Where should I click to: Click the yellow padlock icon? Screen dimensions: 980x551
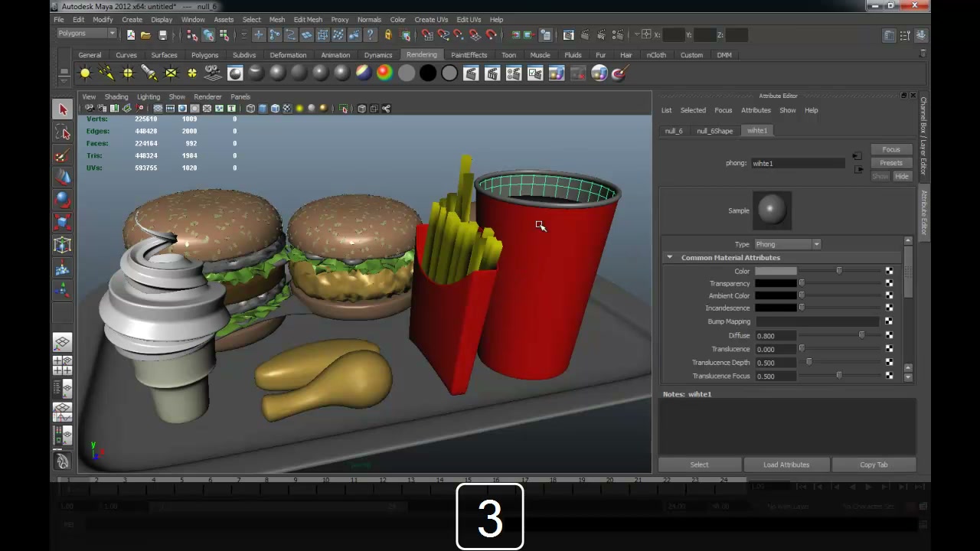388,35
